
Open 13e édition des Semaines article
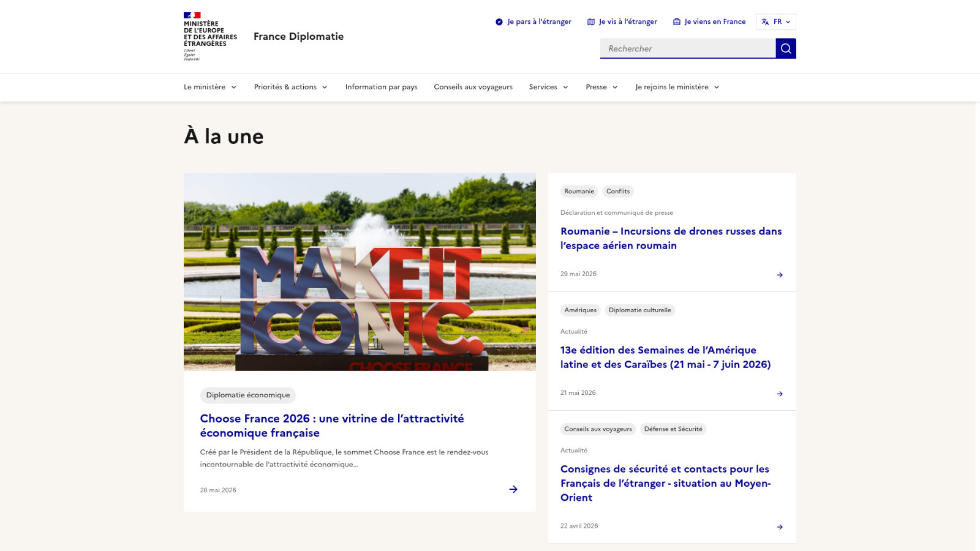click(666, 357)
